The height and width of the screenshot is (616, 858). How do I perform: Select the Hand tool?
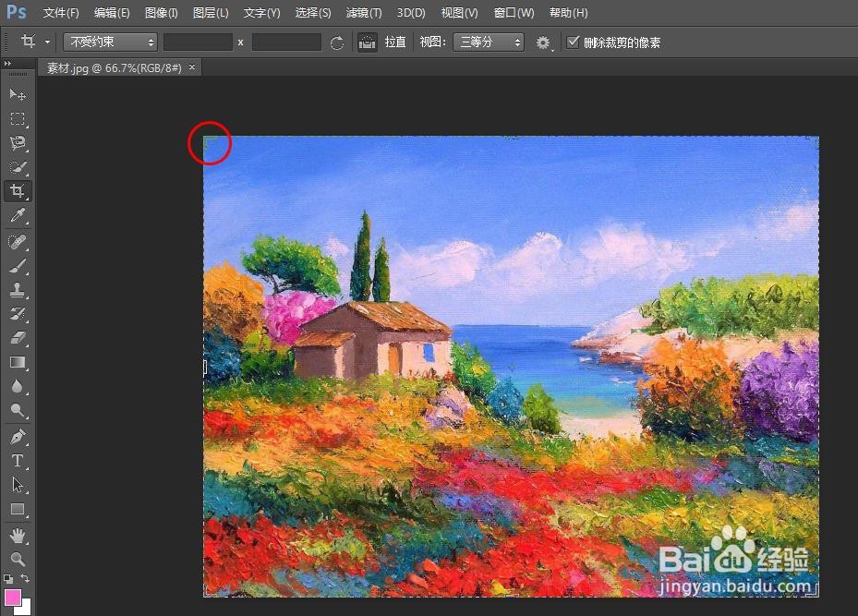coord(18,535)
